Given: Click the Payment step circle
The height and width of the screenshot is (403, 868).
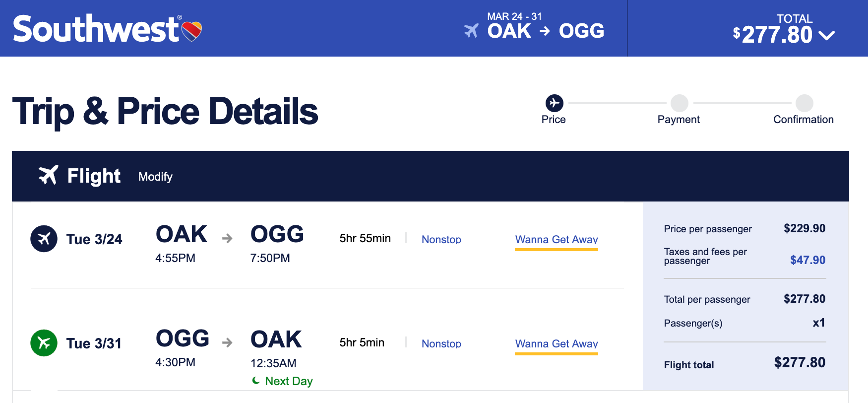Looking at the screenshot, I should point(679,103).
